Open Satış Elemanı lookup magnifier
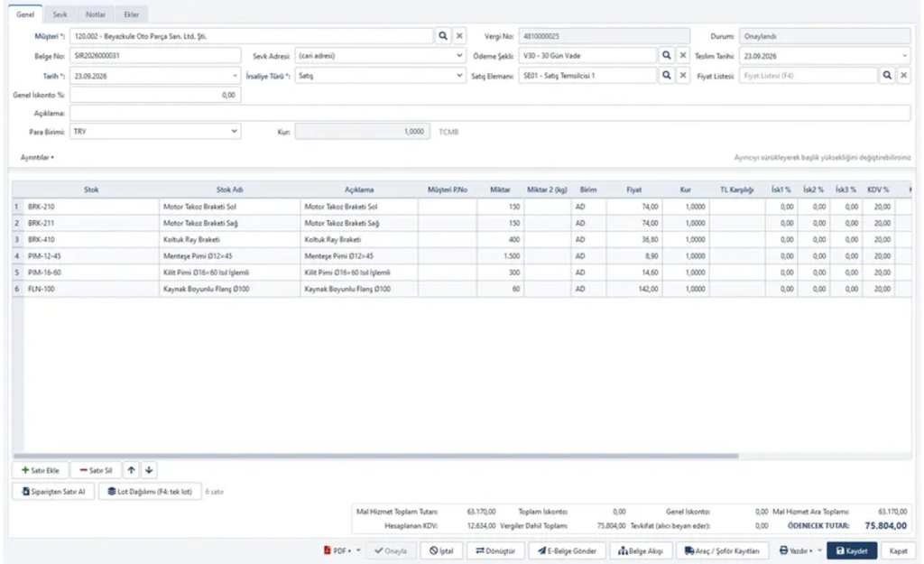 [x=667, y=76]
